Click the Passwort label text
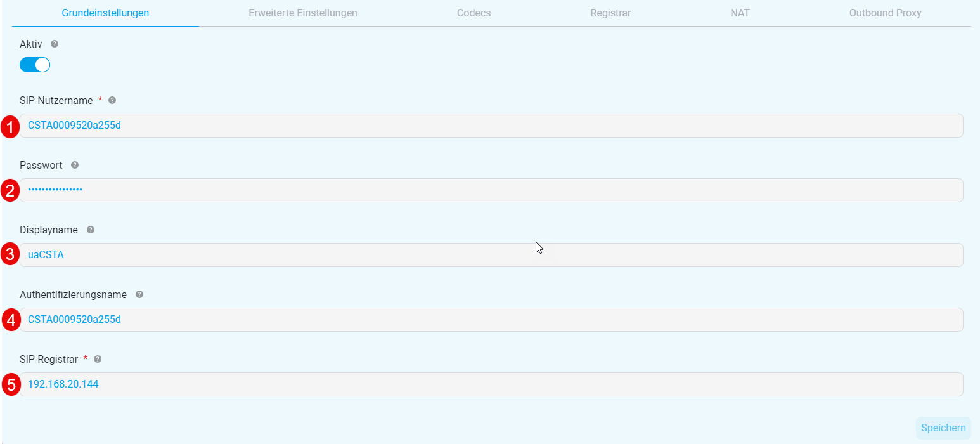 pos(41,165)
